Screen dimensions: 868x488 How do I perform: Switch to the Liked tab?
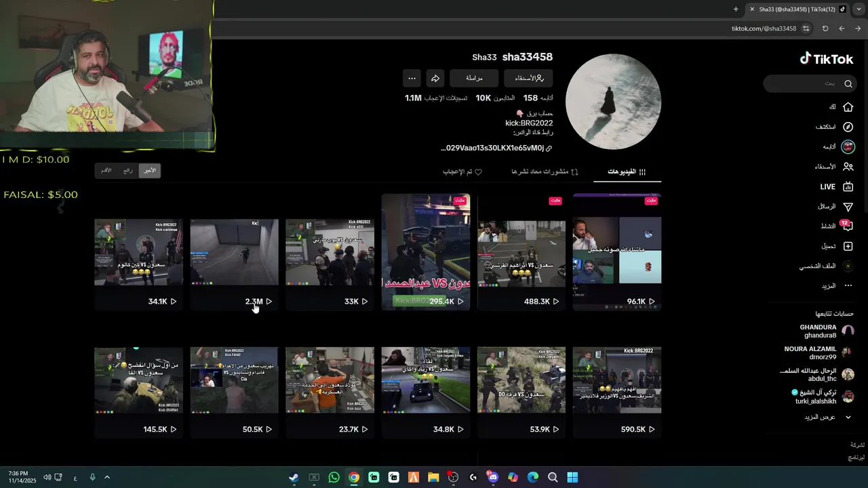462,172
